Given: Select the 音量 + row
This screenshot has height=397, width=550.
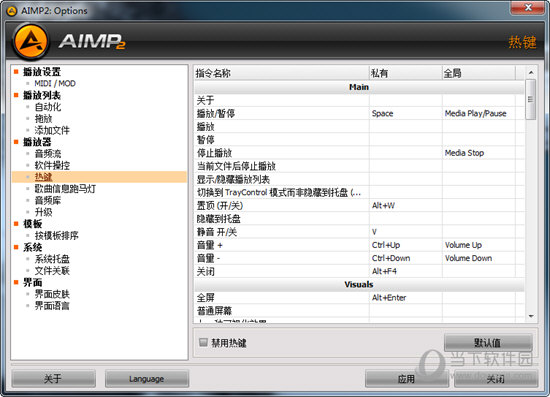Looking at the screenshot, I should [x=359, y=245].
